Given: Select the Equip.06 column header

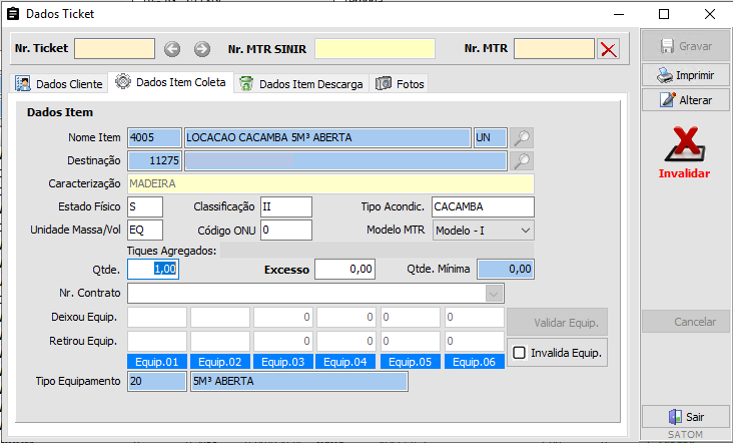Looking at the screenshot, I should coord(473,362).
